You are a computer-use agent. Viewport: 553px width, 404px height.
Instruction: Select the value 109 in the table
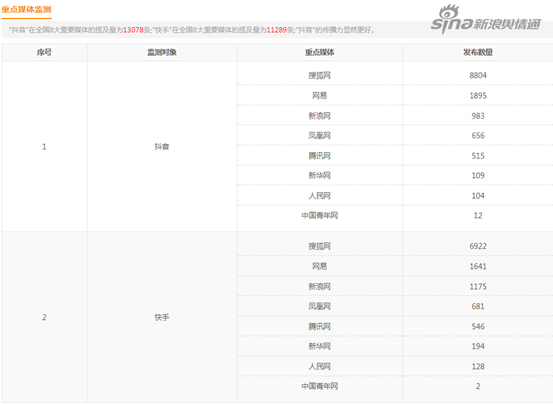[478, 175]
